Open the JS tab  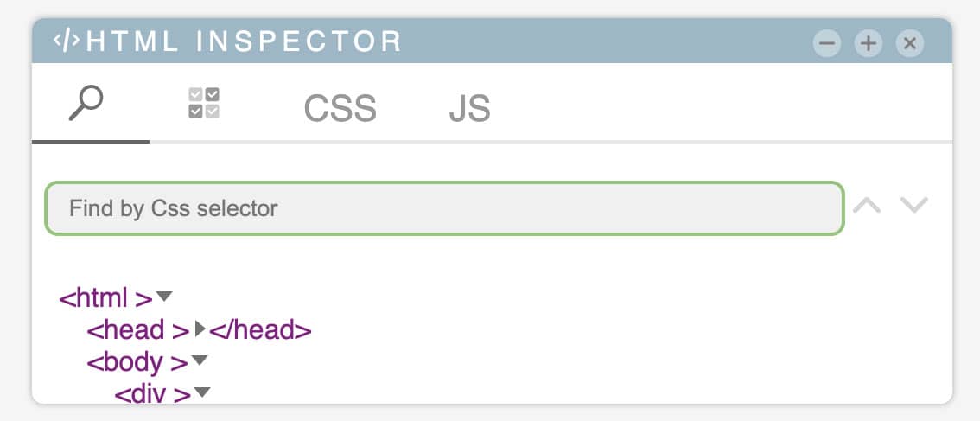[x=469, y=108]
